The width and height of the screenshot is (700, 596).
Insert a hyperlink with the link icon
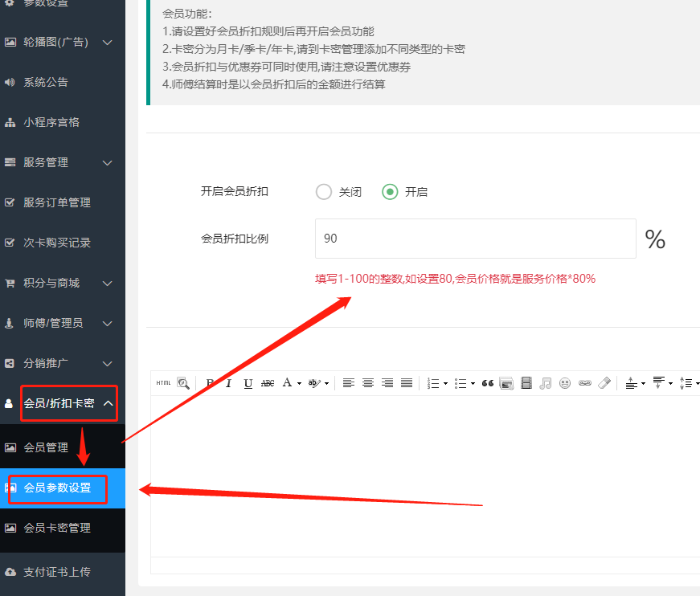point(585,383)
